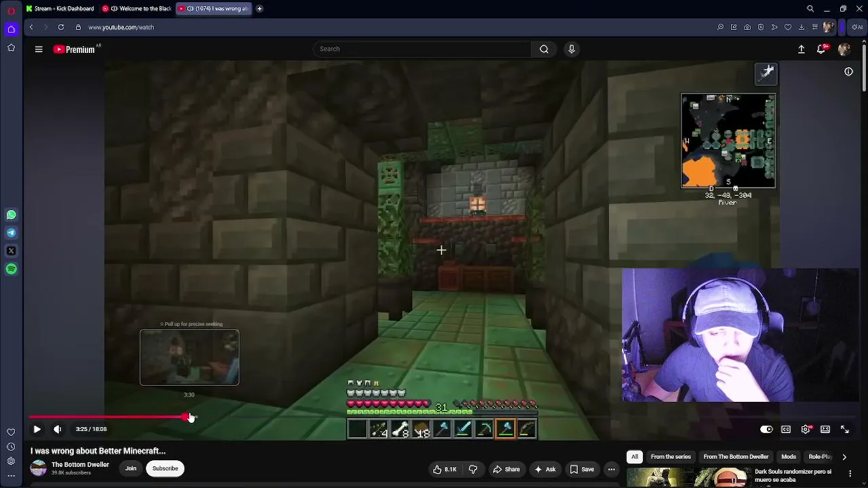The image size is (868, 488).
Task: Toggle autoplay switch in player
Action: tap(766, 429)
